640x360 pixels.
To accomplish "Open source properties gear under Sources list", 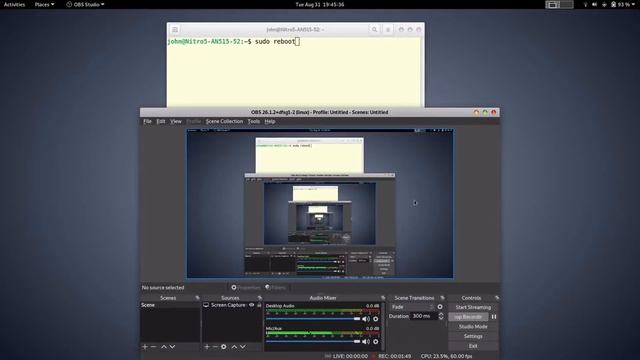I will (224, 347).
